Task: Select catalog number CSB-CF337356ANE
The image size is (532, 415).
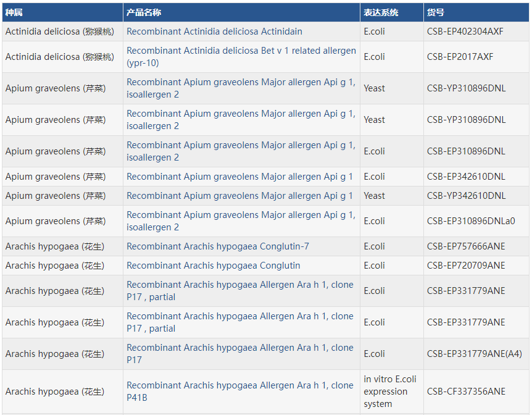Action: click(465, 392)
